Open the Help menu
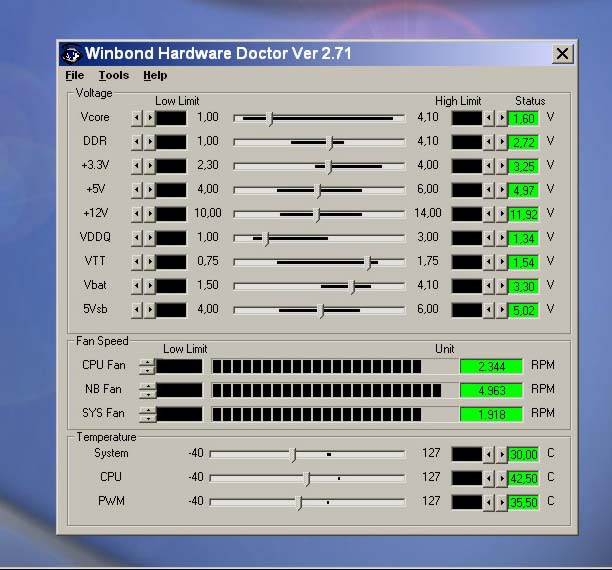Viewport: 612px width, 570px height. 155,75
